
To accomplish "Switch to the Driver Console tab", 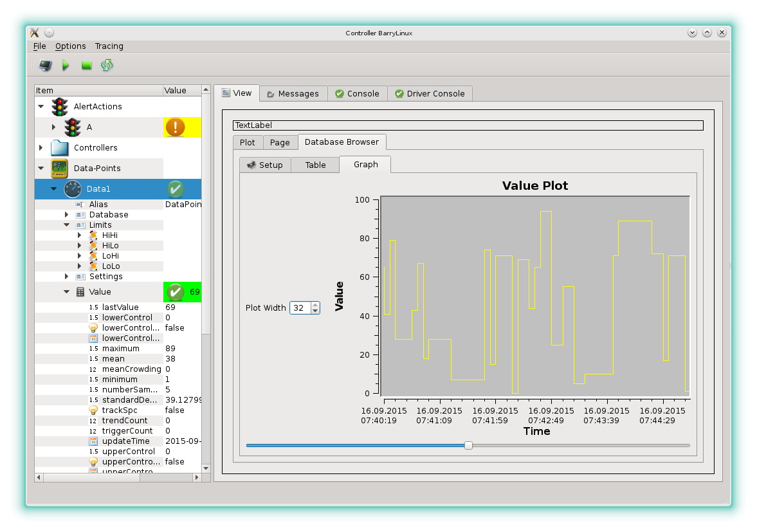I will click(430, 94).
